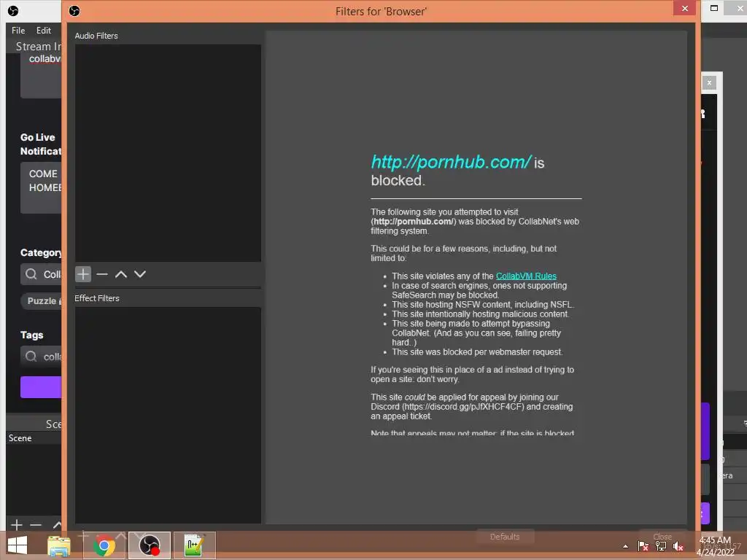This screenshot has height=560, width=747.
Task: Click the network icon in system tray
Action: [x=661, y=546]
